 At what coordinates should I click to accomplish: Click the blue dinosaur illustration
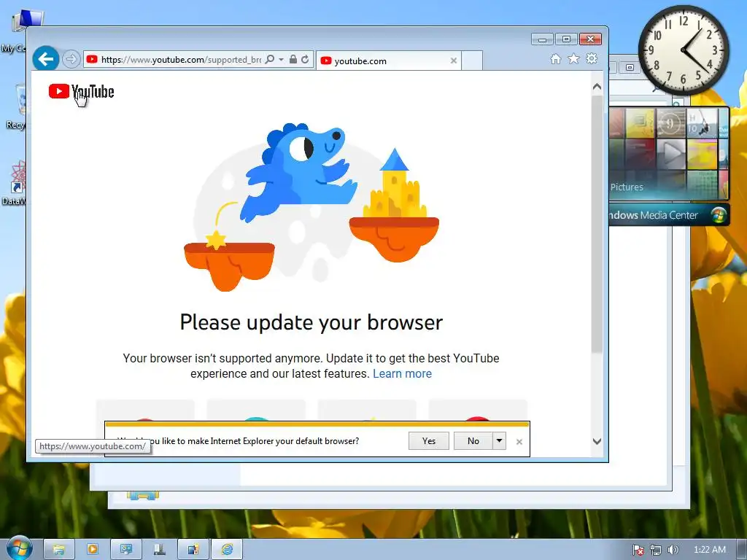click(298, 171)
